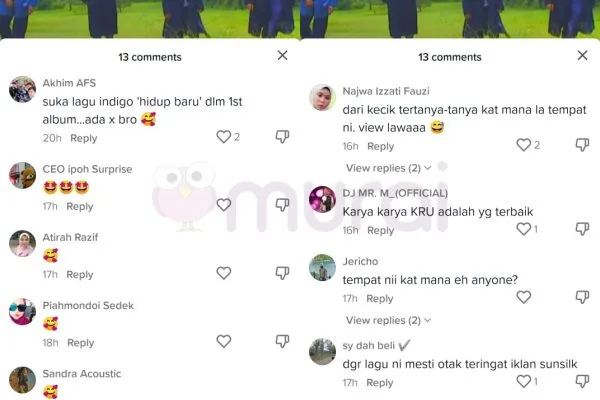The height and width of the screenshot is (400, 600).
Task: Close the right comments panel
Action: 582,56
